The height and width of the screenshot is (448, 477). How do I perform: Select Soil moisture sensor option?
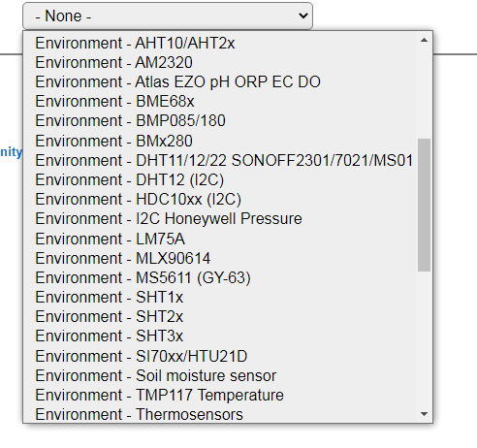tap(219, 375)
